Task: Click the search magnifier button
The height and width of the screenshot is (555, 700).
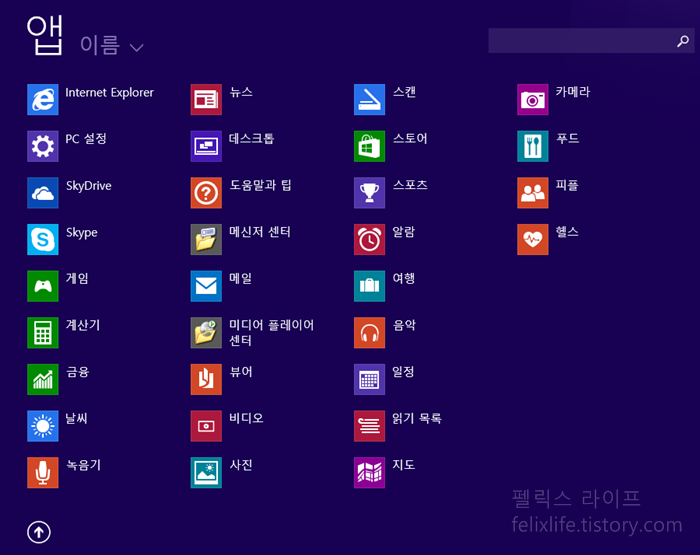Action: click(683, 41)
